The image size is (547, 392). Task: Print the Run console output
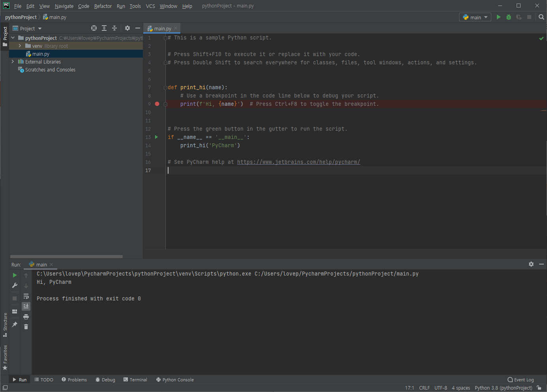(26, 317)
